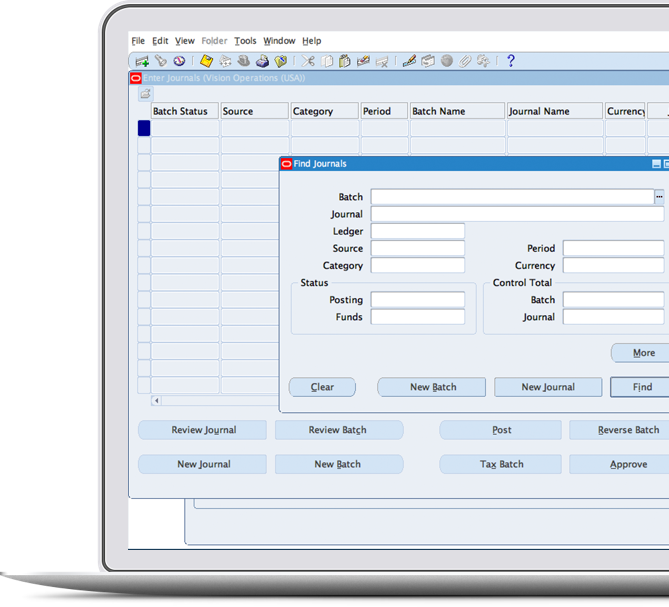
Task: Select the first row's blue record indicator
Action: pos(144,128)
